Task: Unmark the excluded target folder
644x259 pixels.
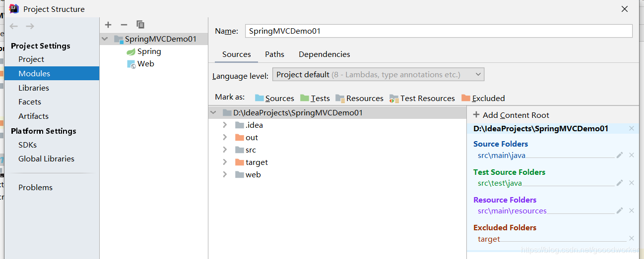Action: pos(632,238)
